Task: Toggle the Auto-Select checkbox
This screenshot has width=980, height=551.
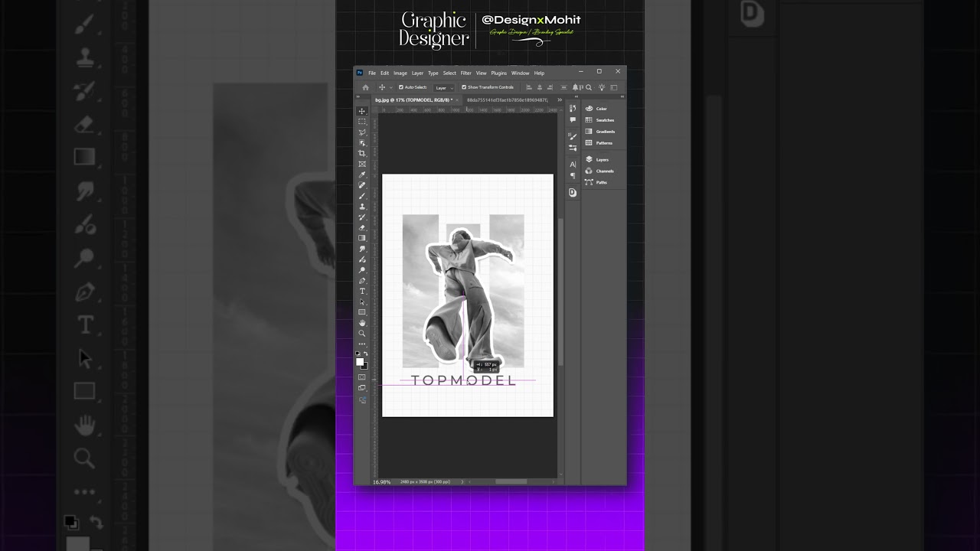Action: pyautogui.click(x=401, y=87)
